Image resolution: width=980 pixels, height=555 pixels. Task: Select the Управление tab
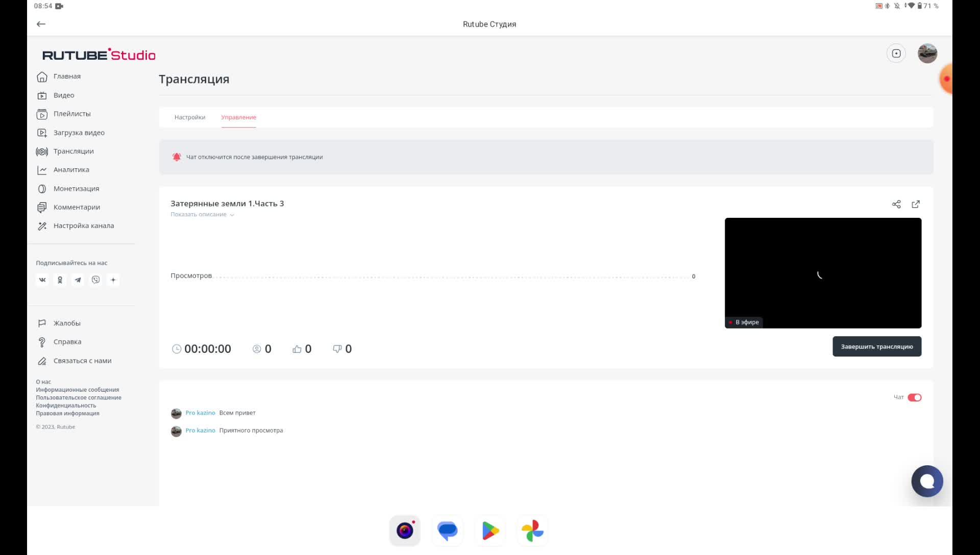click(238, 117)
